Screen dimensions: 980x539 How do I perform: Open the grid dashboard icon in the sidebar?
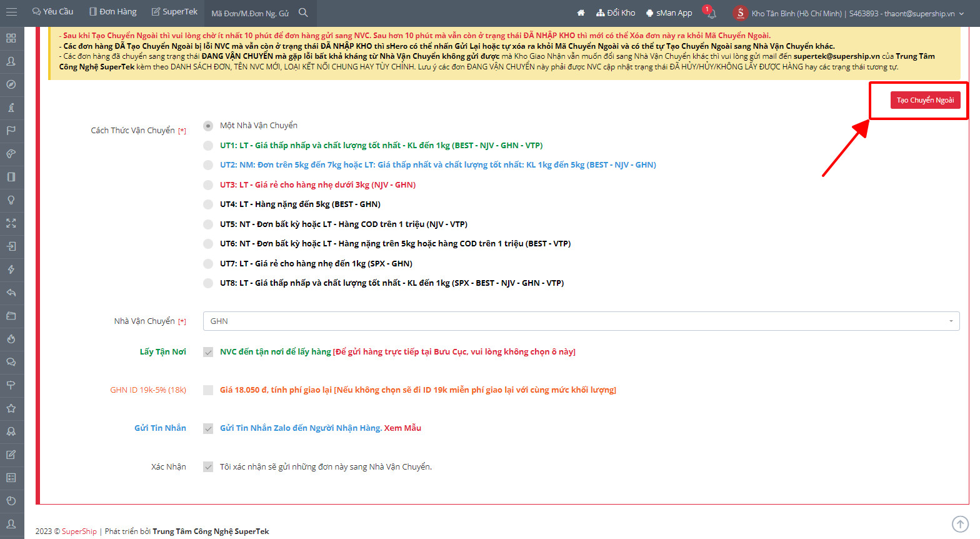click(x=11, y=38)
